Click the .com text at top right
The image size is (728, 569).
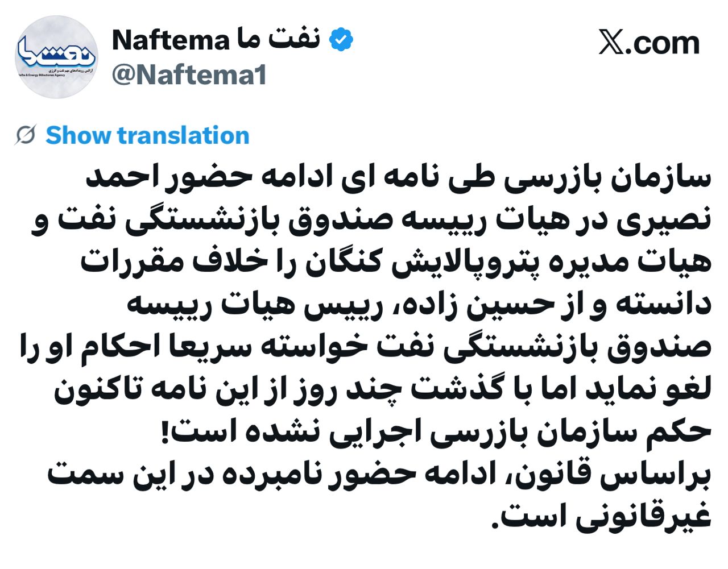tap(662, 43)
